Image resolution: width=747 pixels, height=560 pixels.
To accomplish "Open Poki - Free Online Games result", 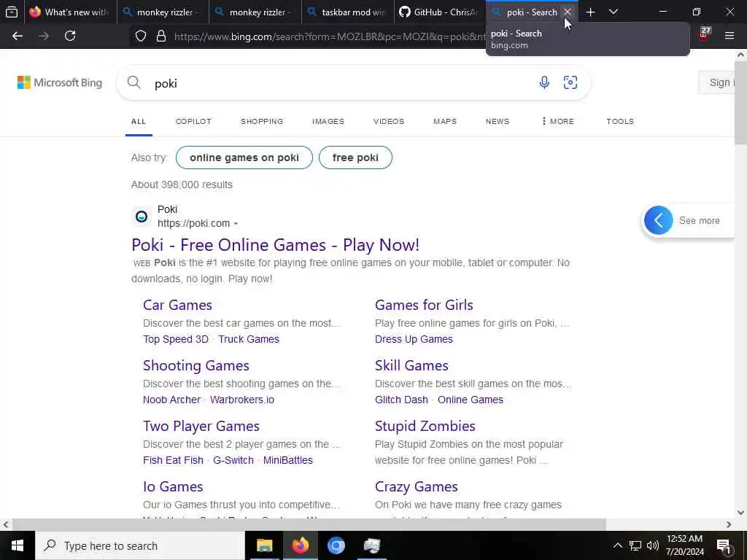I will (275, 245).
